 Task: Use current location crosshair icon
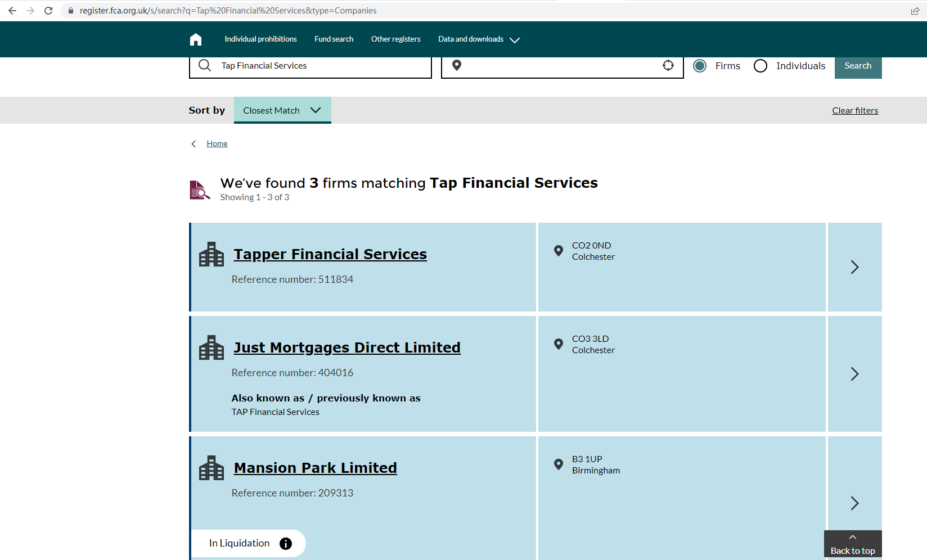coord(668,65)
